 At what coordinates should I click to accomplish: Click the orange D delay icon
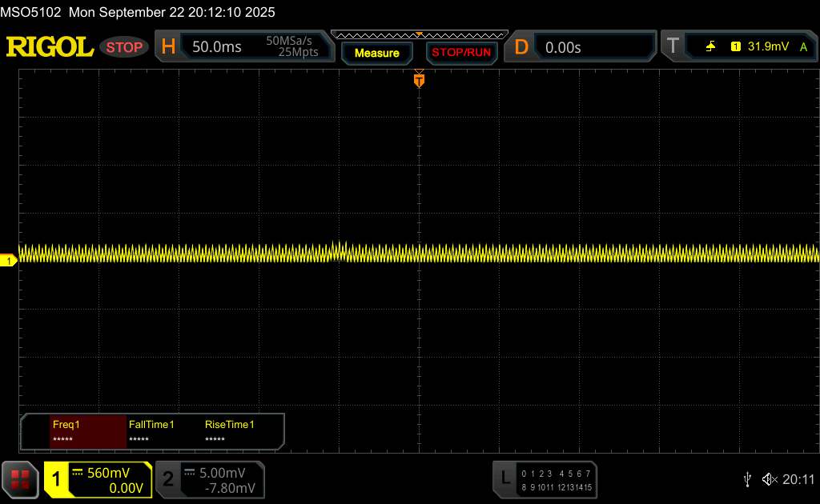click(521, 47)
